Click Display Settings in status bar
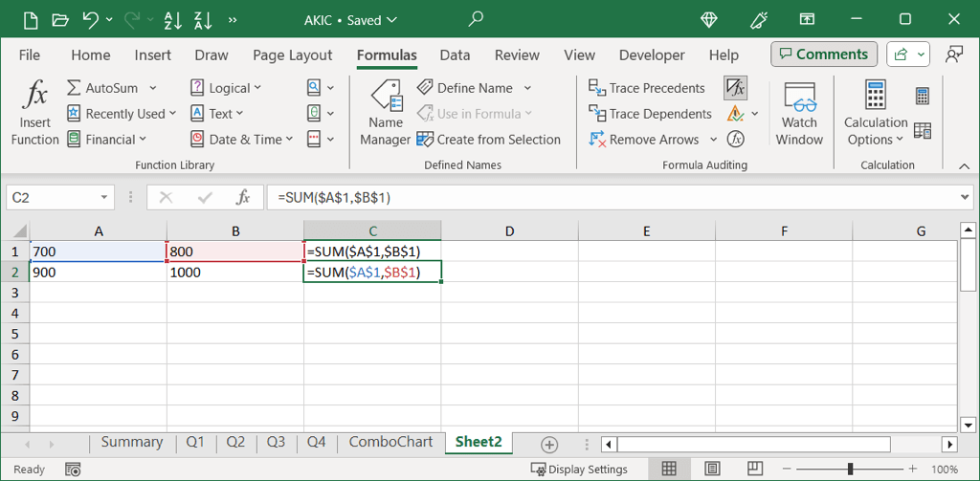980x481 pixels. 579,470
